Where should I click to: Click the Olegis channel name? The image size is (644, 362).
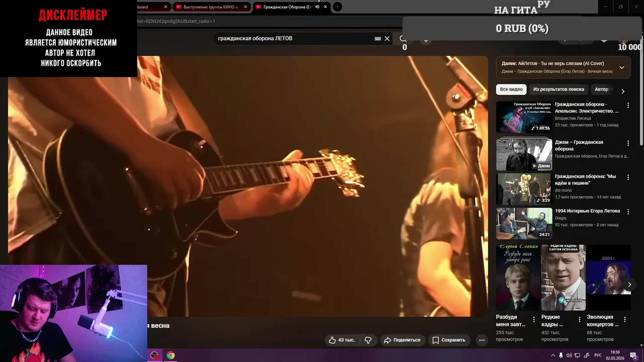(560, 218)
